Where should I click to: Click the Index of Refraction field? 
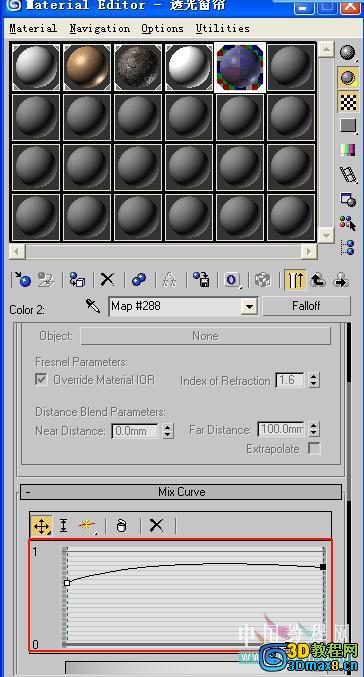[290, 380]
